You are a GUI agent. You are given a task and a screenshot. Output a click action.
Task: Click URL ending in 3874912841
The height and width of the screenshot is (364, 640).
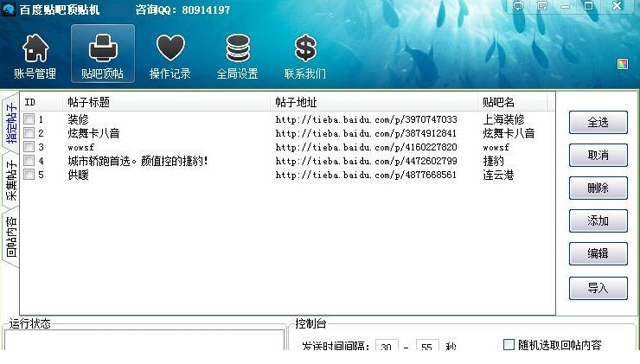tap(366, 133)
